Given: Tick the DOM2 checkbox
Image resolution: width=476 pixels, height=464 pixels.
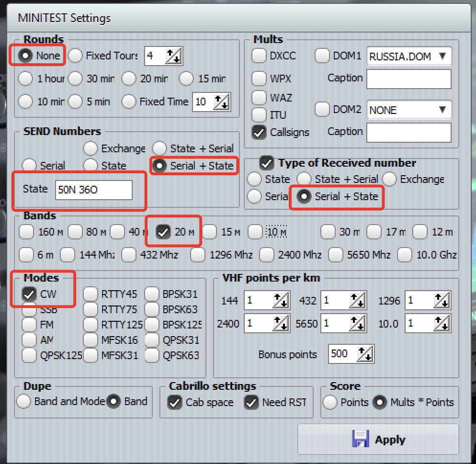Looking at the screenshot, I should point(322,109).
